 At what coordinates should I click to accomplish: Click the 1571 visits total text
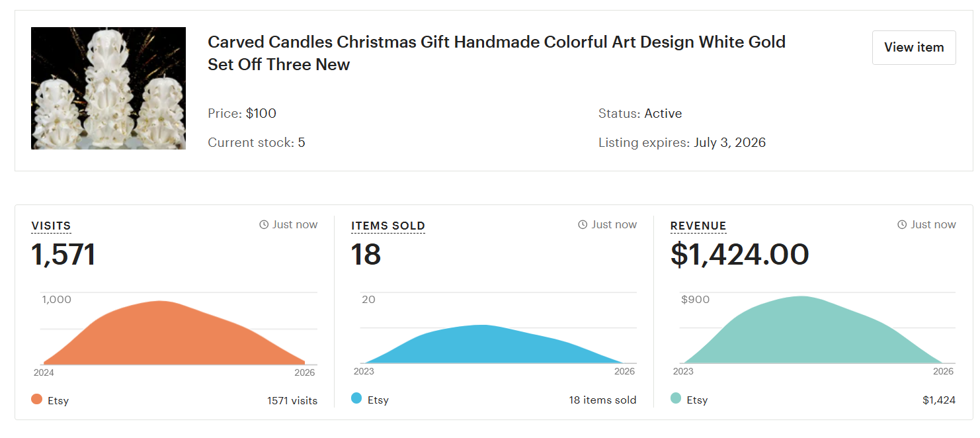291,400
